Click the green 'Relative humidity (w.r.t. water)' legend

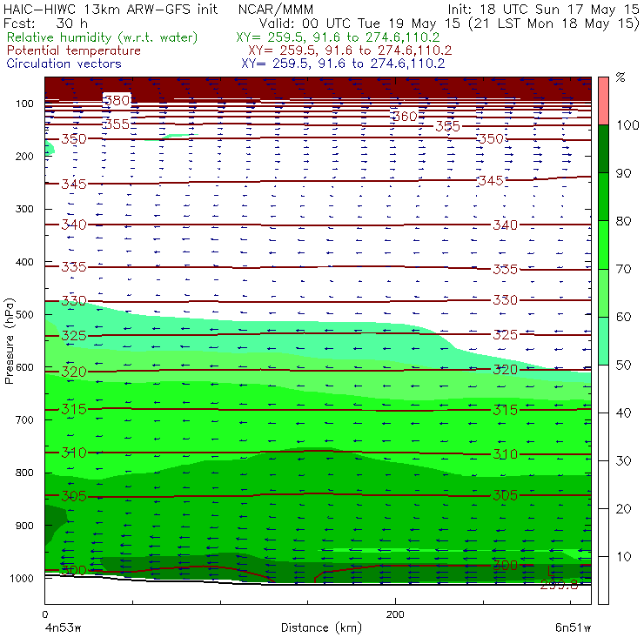click(x=102, y=37)
